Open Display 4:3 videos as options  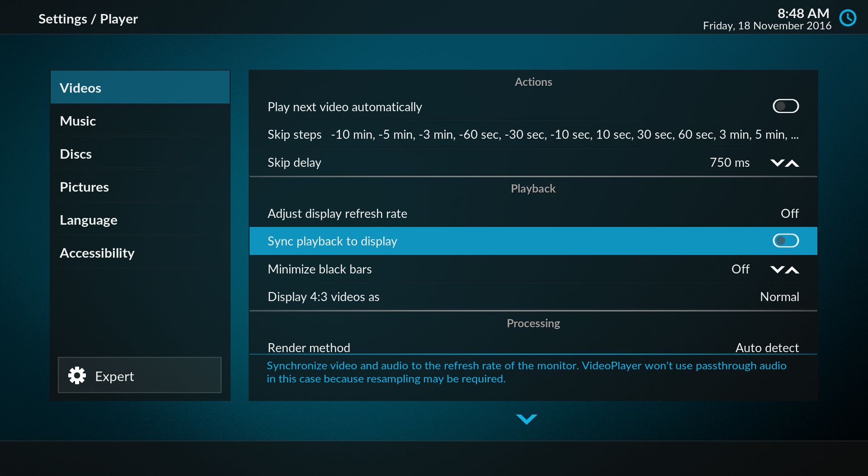click(533, 297)
